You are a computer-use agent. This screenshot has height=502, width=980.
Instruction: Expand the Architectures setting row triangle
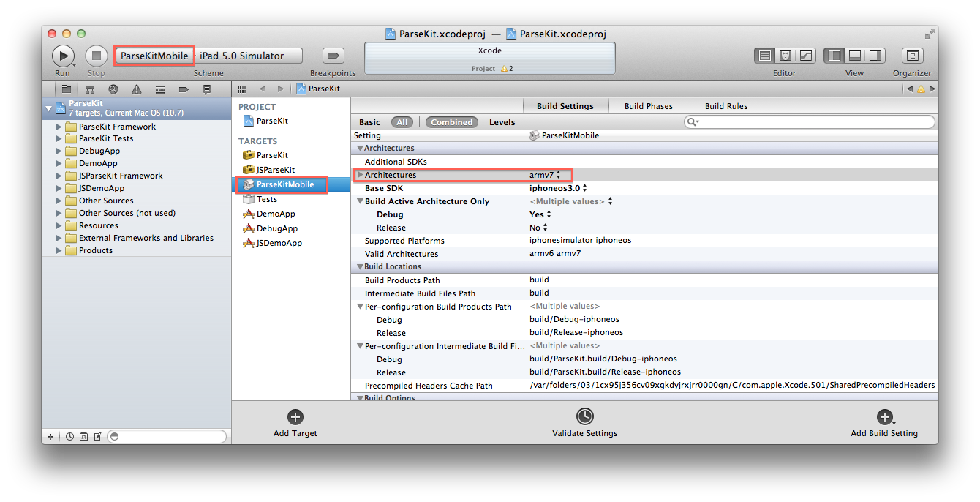click(360, 175)
